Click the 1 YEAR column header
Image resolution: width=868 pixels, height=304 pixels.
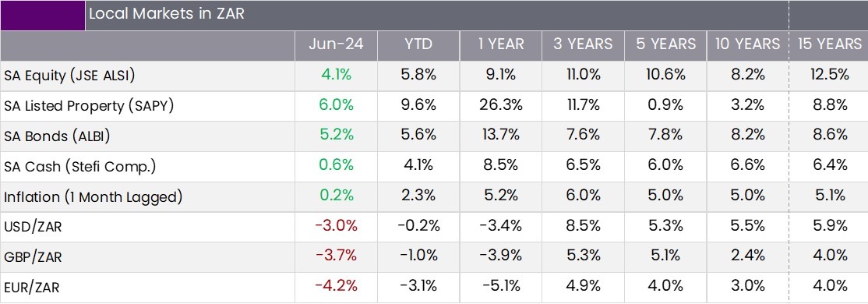click(x=501, y=44)
